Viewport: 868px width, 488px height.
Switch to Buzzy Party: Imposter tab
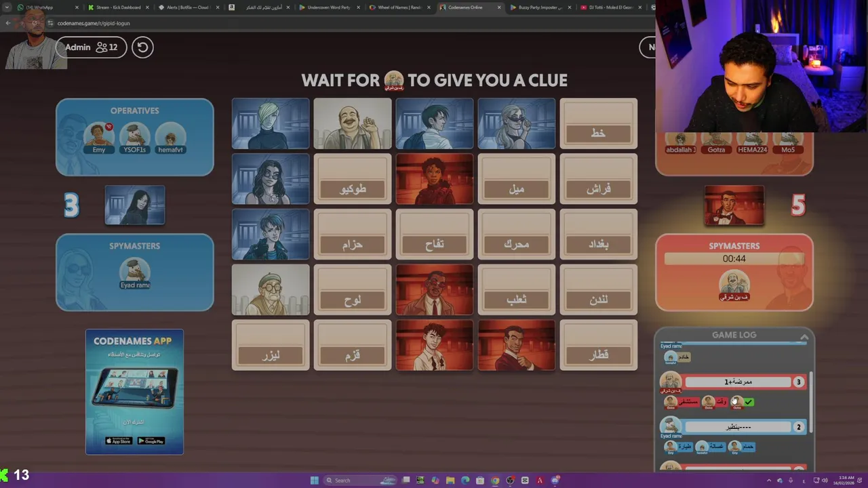(540, 7)
